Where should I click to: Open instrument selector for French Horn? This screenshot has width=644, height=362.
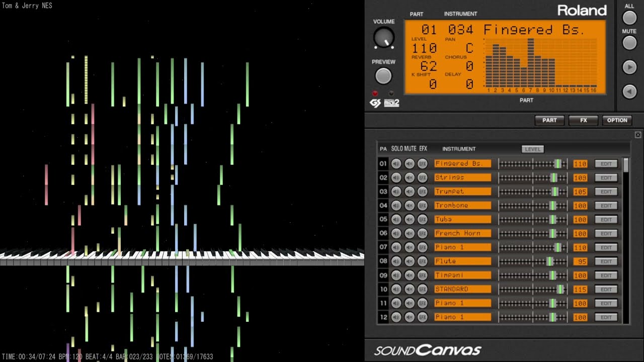[462, 233]
